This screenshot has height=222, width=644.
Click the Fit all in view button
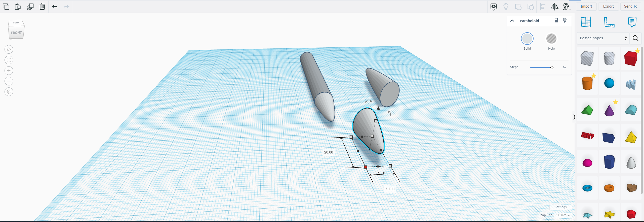tap(9, 60)
